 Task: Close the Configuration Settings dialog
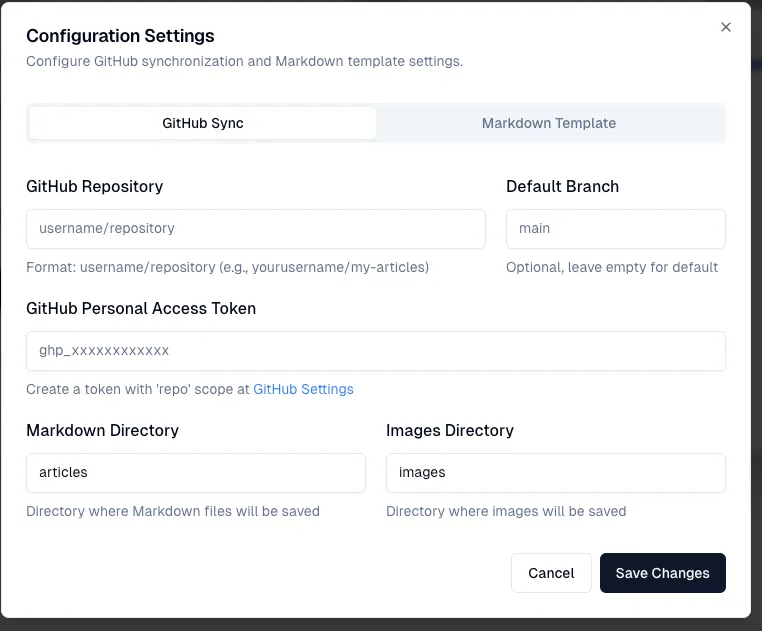tap(726, 28)
